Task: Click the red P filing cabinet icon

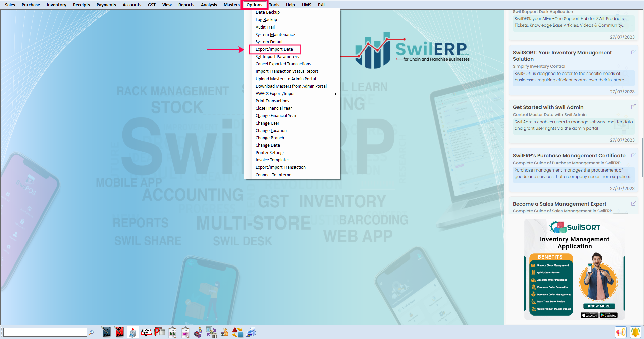Action: [133, 332]
